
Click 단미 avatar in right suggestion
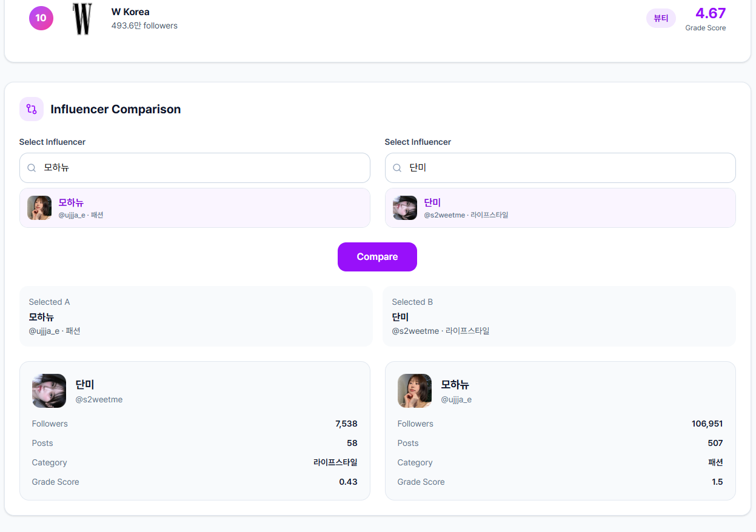[405, 208]
